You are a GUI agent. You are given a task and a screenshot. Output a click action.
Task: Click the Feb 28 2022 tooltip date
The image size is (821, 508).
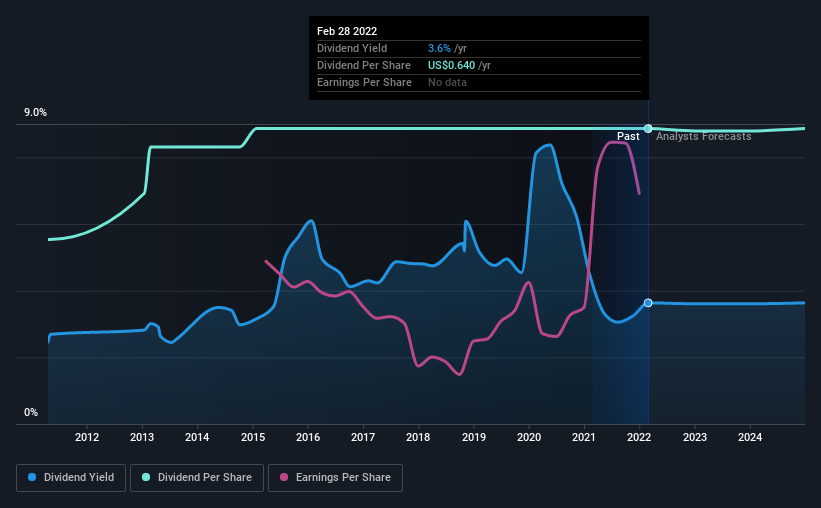tap(347, 31)
